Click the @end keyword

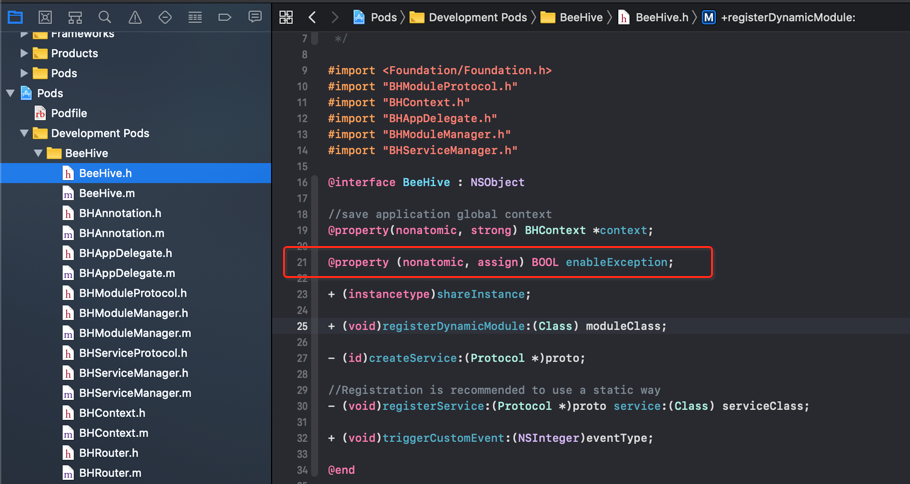[341, 470]
